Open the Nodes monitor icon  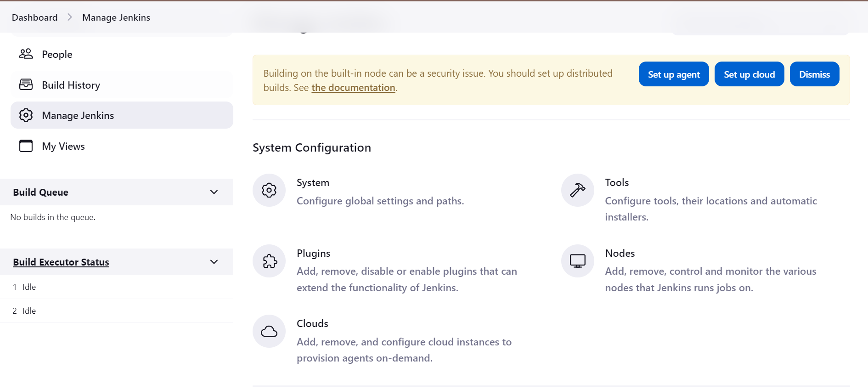[x=578, y=261]
